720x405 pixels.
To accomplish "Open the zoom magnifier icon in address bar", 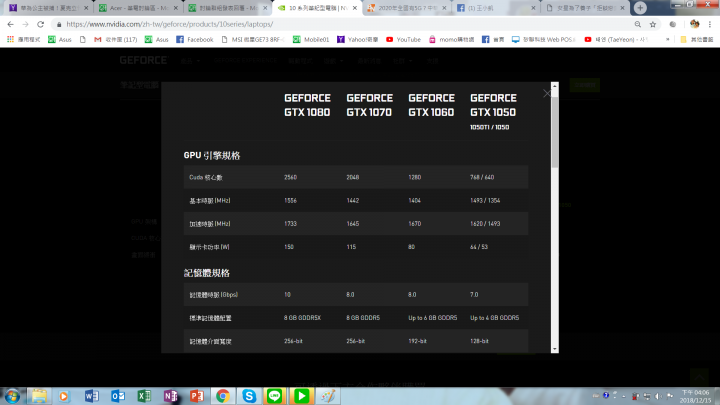I will 638,24.
